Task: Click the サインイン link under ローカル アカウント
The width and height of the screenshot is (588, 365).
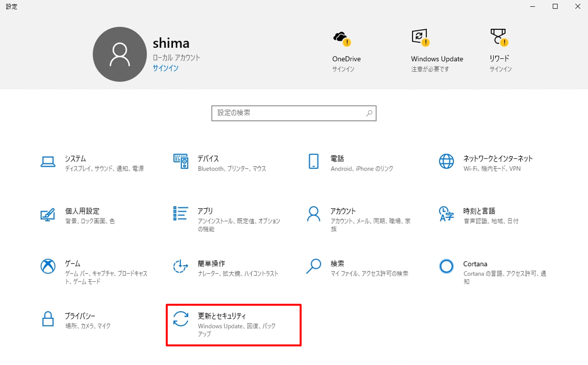Action: tap(165, 68)
